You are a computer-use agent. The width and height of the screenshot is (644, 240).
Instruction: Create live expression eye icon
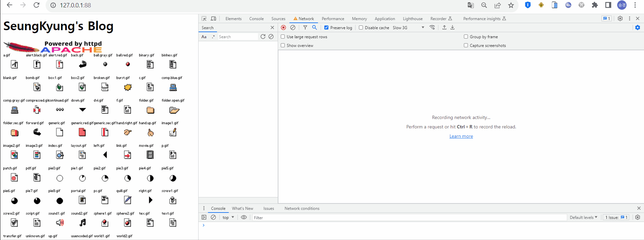(x=244, y=217)
